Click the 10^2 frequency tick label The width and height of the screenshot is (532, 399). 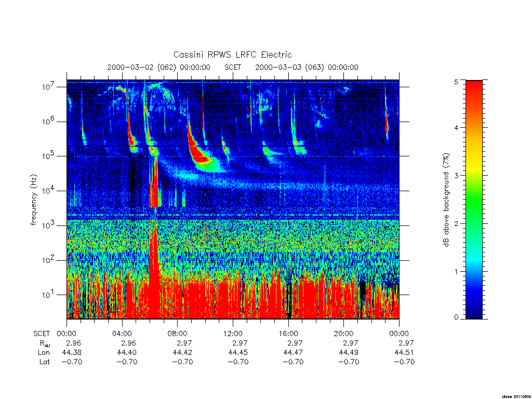pos(49,260)
